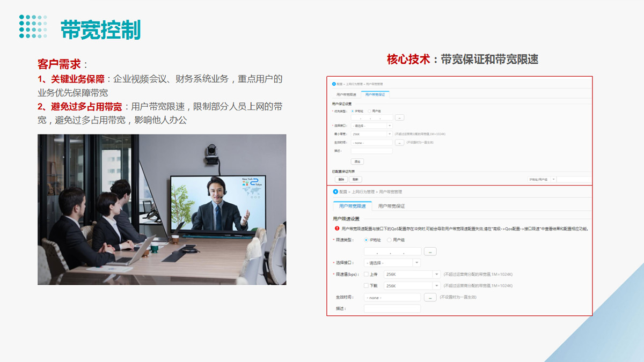Open the 上传 256K rate dropdown
Screen dimensions: 644x362
[412, 275]
